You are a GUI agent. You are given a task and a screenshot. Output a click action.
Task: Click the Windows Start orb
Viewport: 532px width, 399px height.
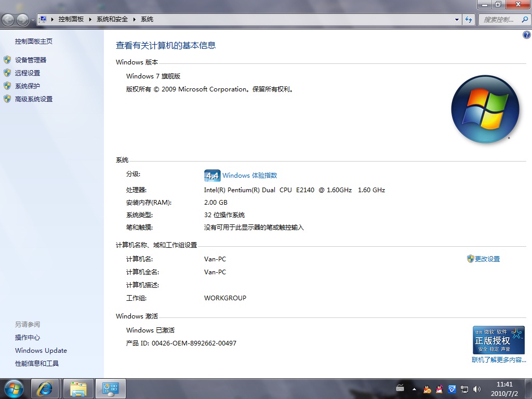pos(14,388)
